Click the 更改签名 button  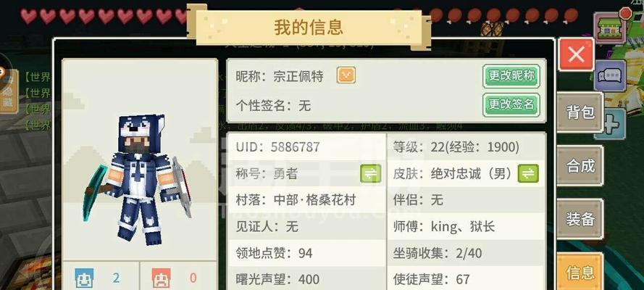click(x=511, y=104)
